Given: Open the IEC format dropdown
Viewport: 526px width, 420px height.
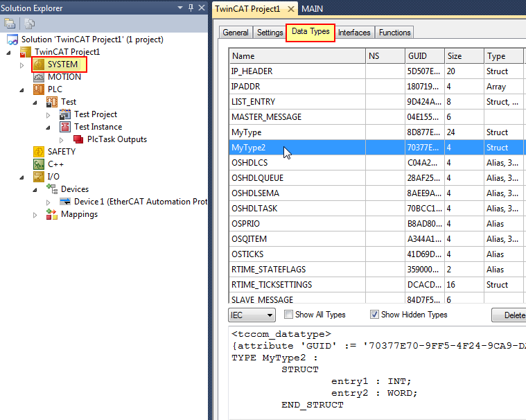Looking at the screenshot, I should click(x=252, y=315).
